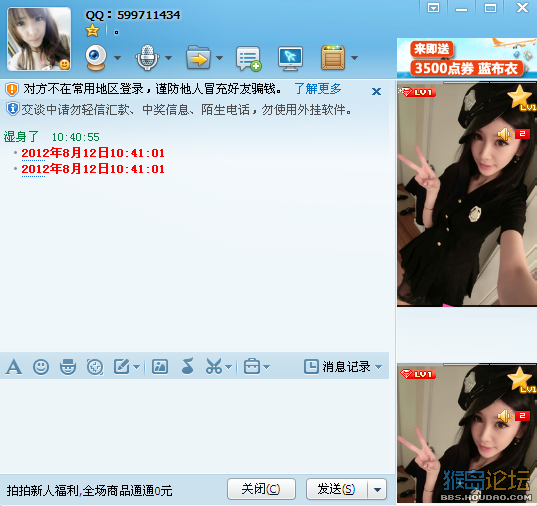Open 消息记录 message history
This screenshot has width=537, height=506.
[337, 367]
